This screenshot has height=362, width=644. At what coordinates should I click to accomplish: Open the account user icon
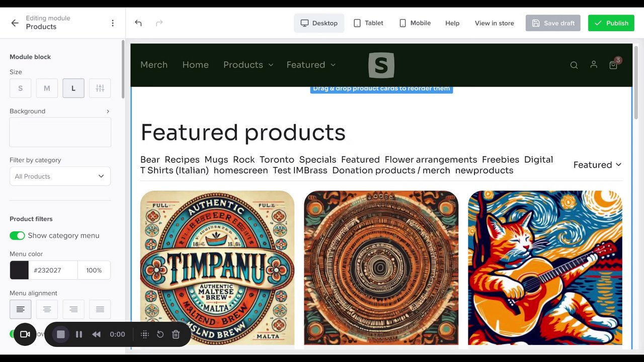tap(594, 64)
